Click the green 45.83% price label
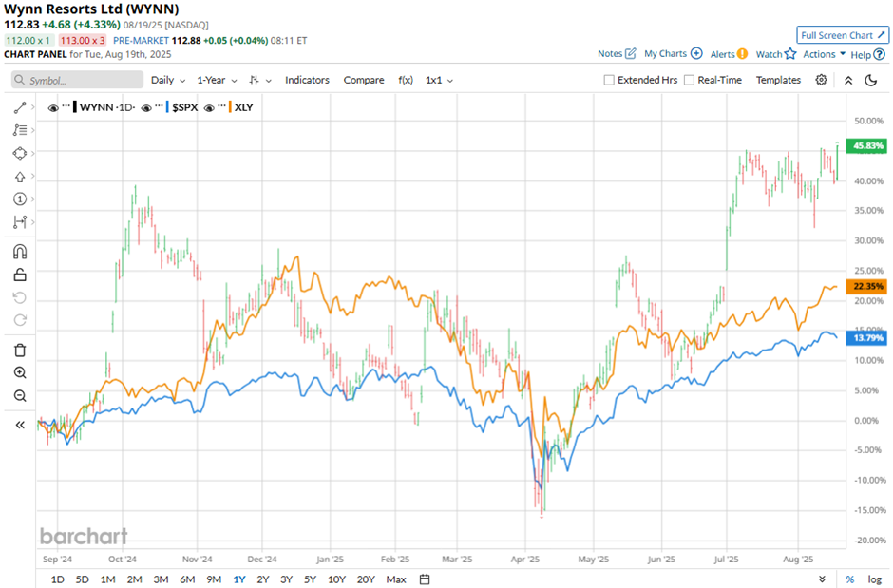This screenshot has height=588, width=893. 866,145
